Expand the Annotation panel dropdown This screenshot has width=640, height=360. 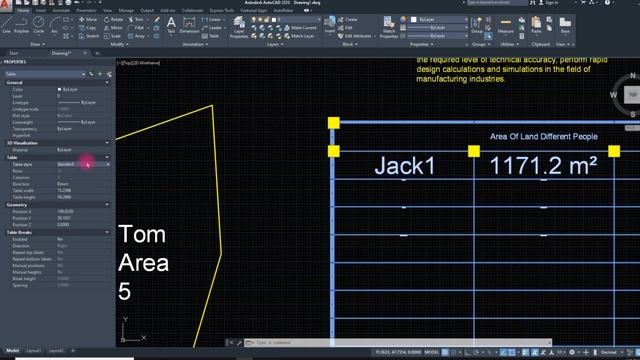click(x=195, y=44)
